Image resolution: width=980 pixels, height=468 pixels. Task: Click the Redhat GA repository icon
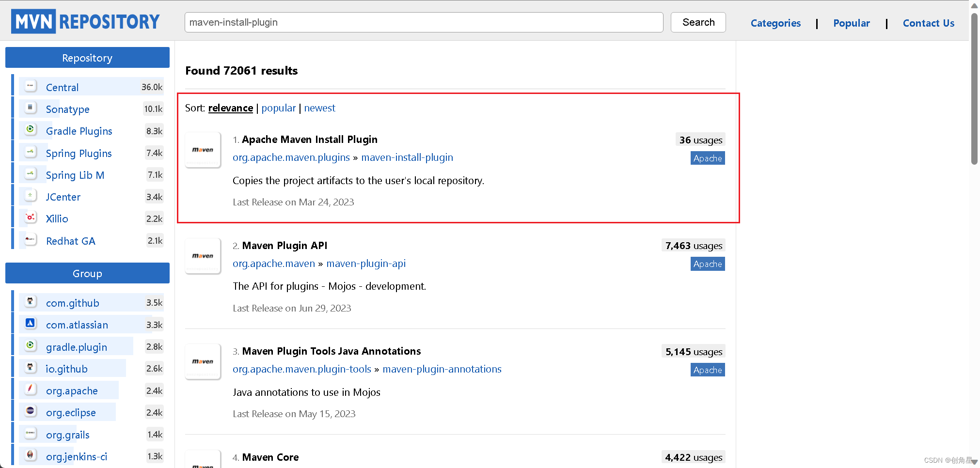[30, 239]
